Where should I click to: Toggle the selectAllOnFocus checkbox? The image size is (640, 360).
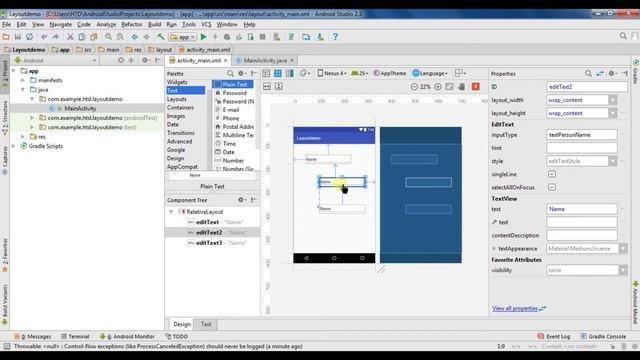(552, 187)
